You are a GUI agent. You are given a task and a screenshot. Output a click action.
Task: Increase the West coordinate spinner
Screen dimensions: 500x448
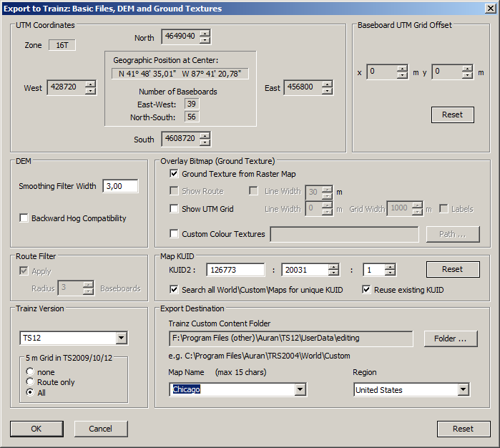pyautogui.click(x=90, y=84)
